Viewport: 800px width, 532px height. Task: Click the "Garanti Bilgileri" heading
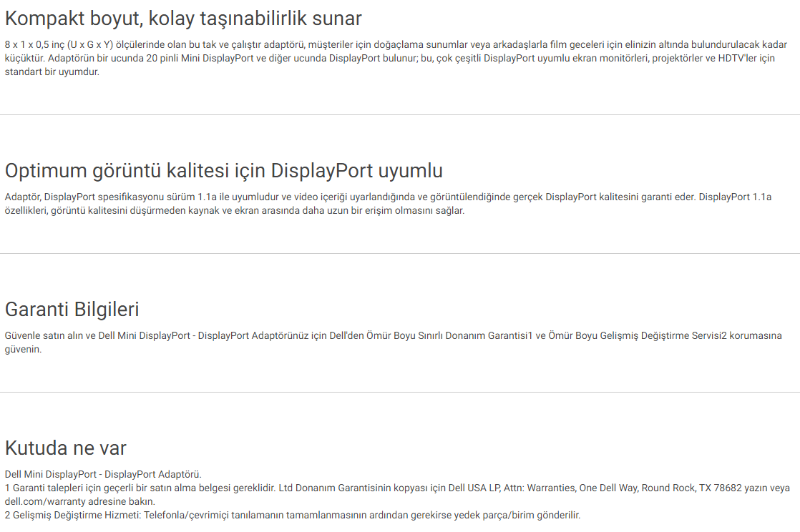point(72,309)
